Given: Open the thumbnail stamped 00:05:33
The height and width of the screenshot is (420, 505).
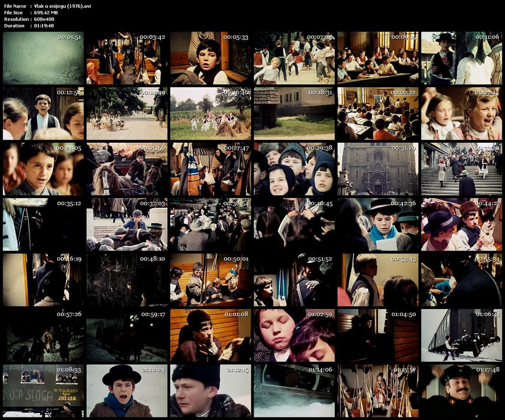Looking at the screenshot, I should (x=211, y=58).
